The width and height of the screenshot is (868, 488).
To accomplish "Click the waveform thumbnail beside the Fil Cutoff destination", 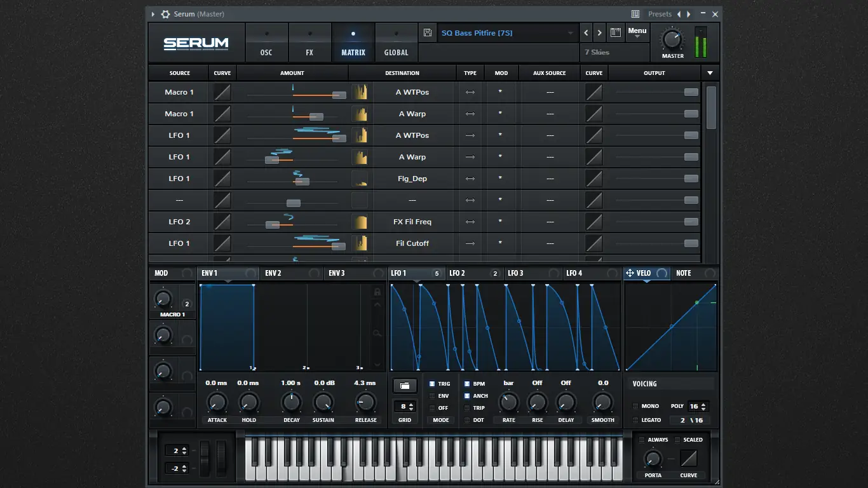I will point(360,243).
